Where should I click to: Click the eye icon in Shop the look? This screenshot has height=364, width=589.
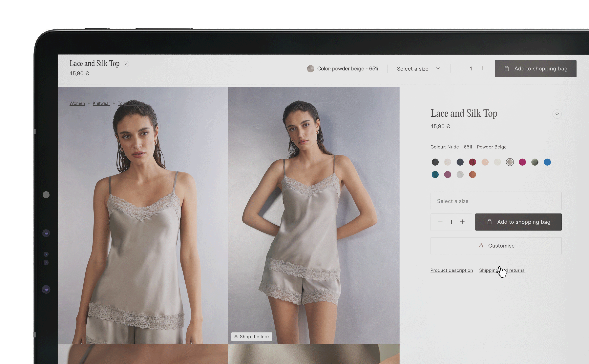236,336
